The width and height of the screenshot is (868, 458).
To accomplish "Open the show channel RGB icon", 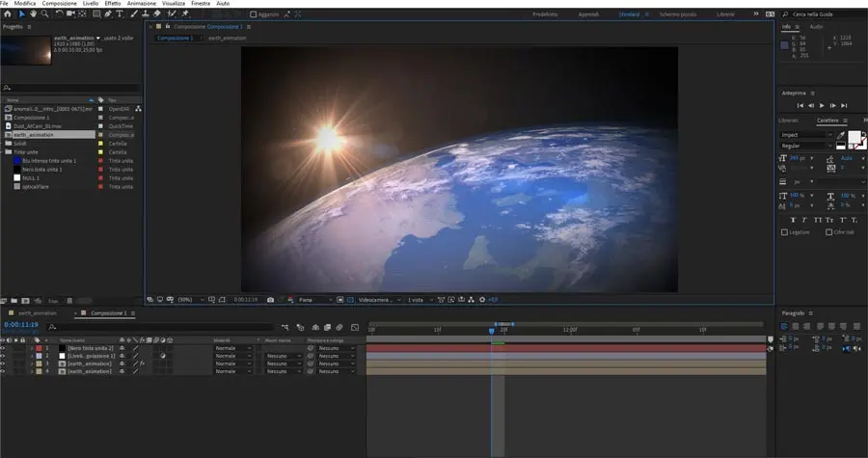I will click(x=289, y=300).
